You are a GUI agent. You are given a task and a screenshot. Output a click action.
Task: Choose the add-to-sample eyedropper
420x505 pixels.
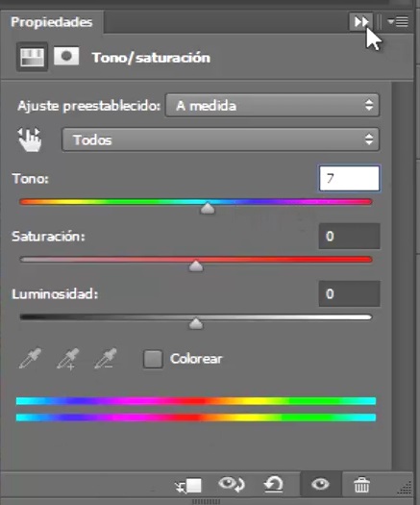[68, 359]
